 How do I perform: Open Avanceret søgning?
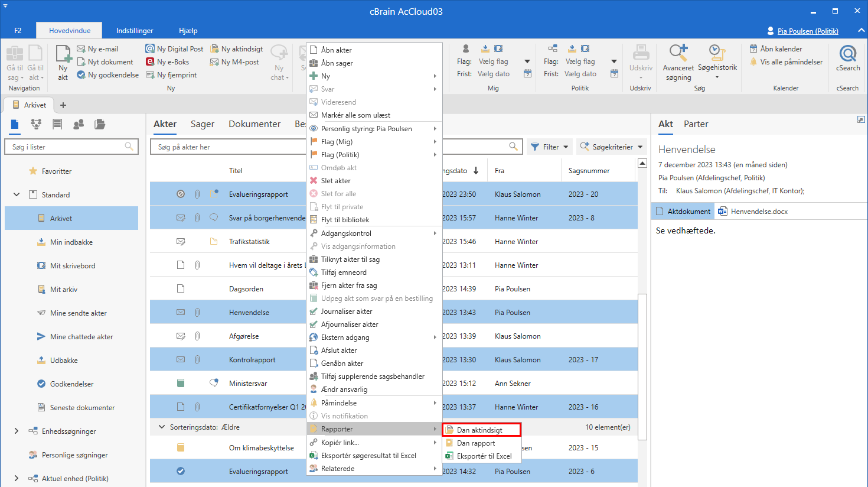pyautogui.click(x=678, y=62)
